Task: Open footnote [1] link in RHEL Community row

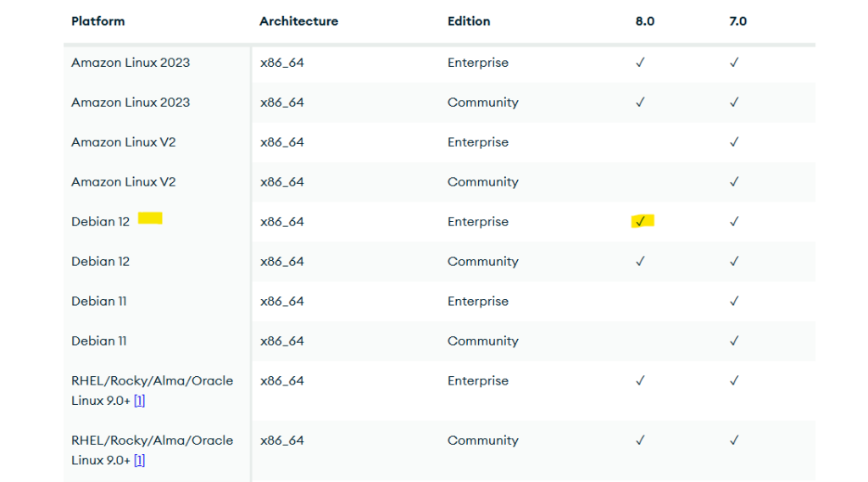Action: click(x=140, y=461)
